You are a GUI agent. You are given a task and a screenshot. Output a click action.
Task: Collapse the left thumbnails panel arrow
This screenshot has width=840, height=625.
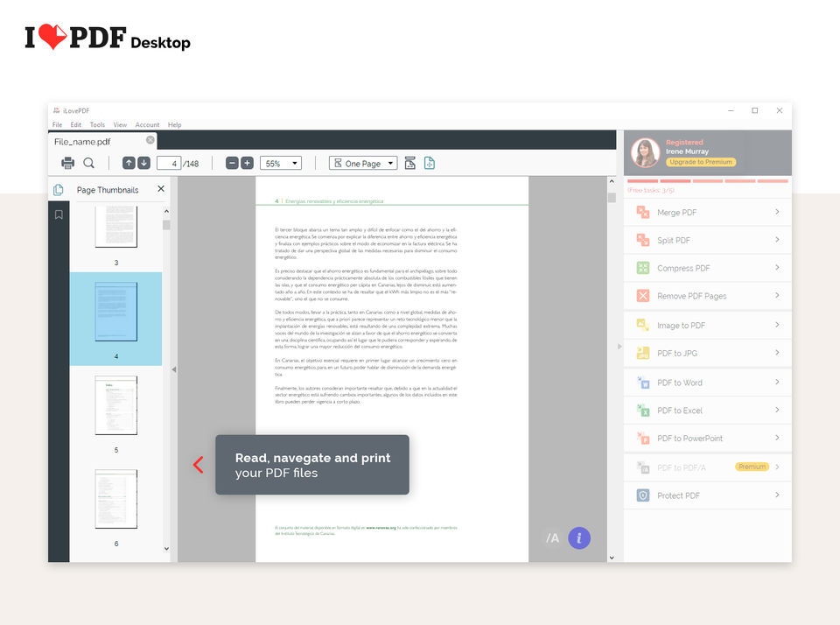coord(173,369)
